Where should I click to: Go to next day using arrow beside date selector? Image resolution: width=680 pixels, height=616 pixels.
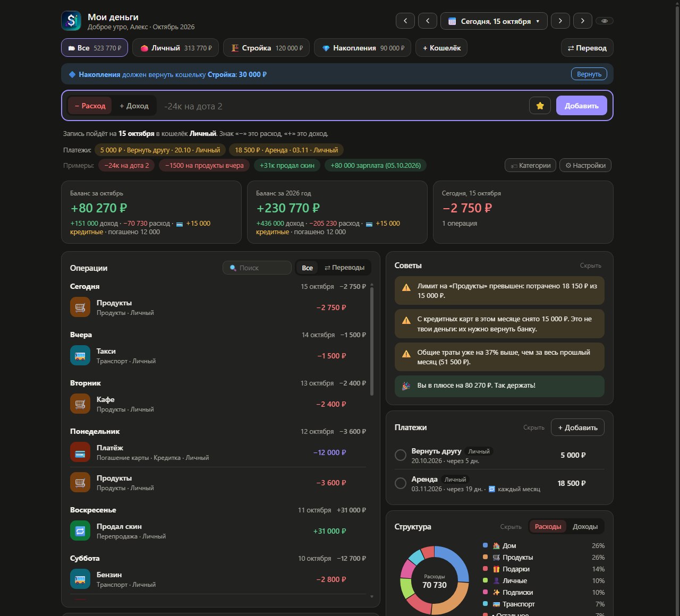click(560, 21)
